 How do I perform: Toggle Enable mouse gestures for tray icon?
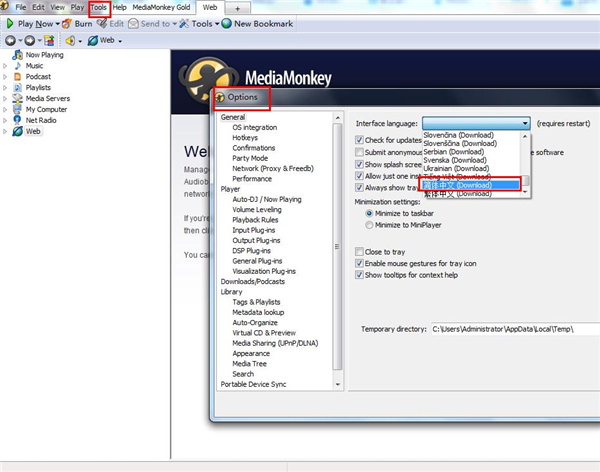tap(359, 263)
